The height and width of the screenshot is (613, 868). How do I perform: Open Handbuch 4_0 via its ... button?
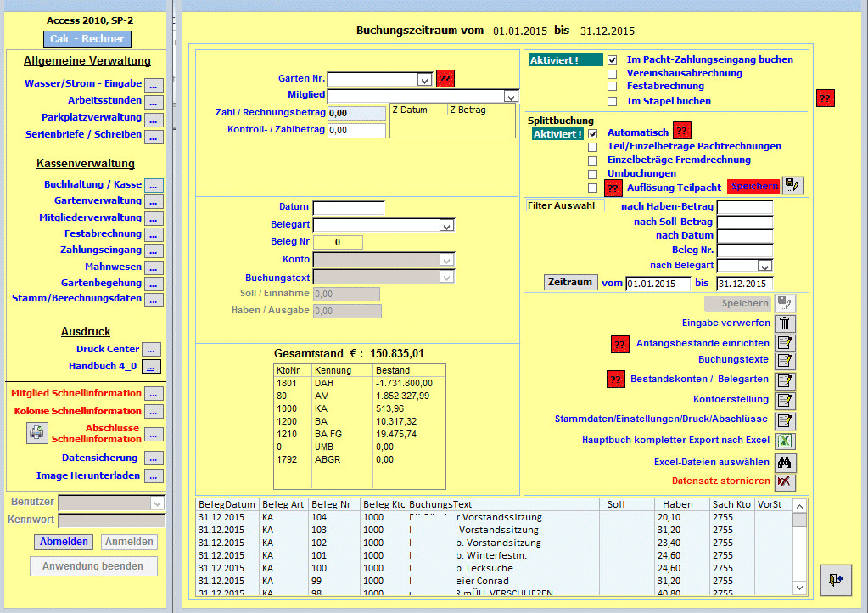point(151,367)
